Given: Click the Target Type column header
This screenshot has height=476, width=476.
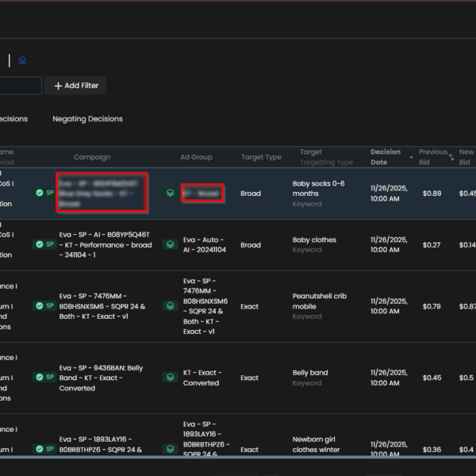Looking at the screenshot, I should point(261,157).
